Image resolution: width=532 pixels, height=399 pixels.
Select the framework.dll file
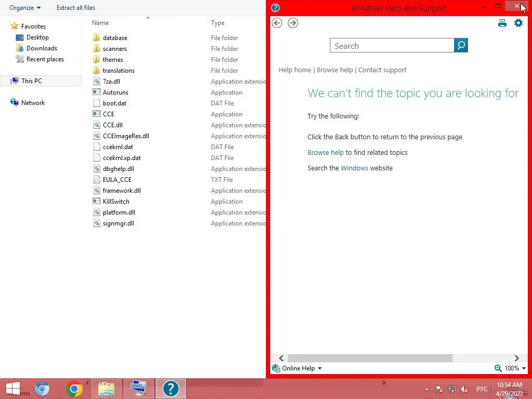point(122,190)
